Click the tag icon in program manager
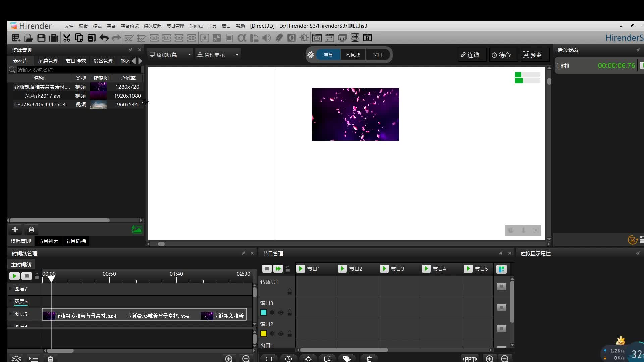Screen dimensions: 644x362 point(347,359)
